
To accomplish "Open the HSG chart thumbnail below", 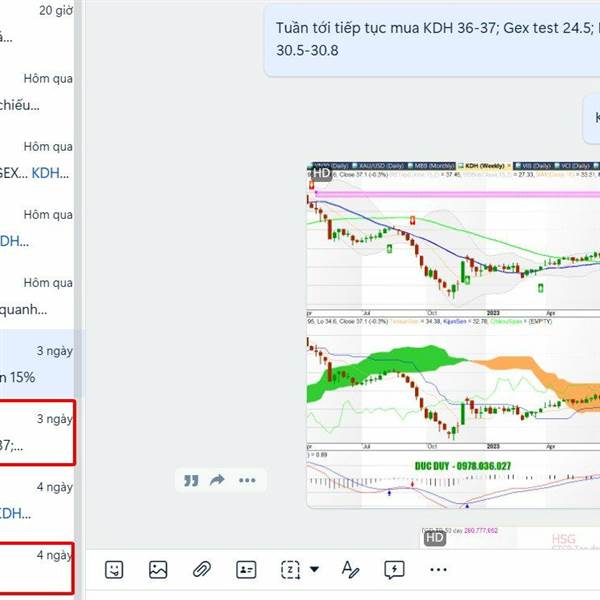I will 510,538.
